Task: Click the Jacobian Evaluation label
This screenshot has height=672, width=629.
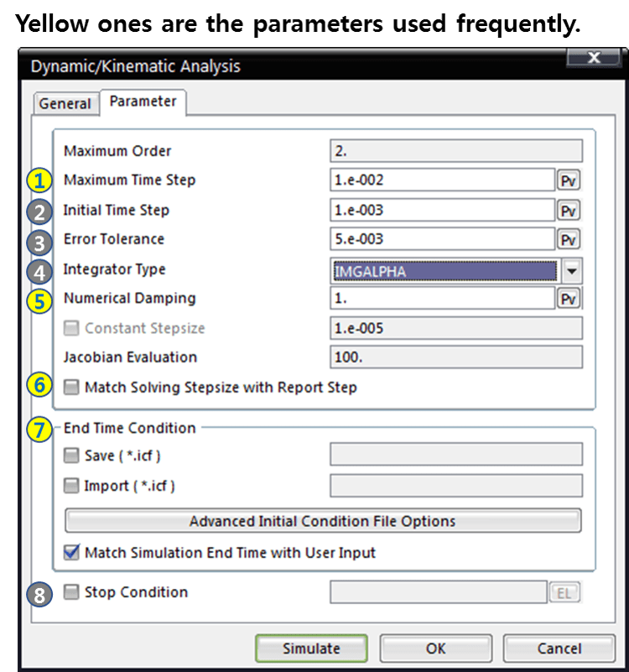Action: [130, 357]
